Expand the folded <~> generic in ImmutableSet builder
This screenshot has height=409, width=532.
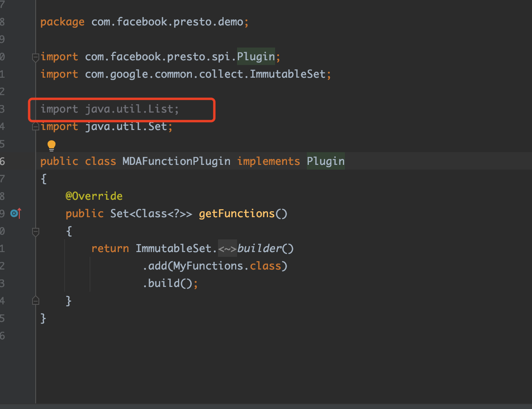click(x=227, y=248)
